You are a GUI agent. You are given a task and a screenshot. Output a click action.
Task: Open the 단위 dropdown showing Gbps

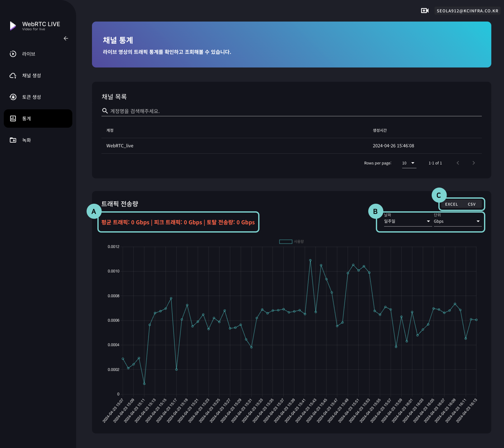coord(457,221)
